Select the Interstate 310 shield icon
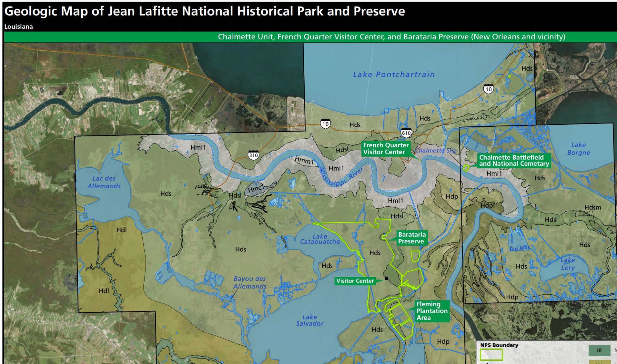The width and height of the screenshot is (617, 364). coord(253,154)
